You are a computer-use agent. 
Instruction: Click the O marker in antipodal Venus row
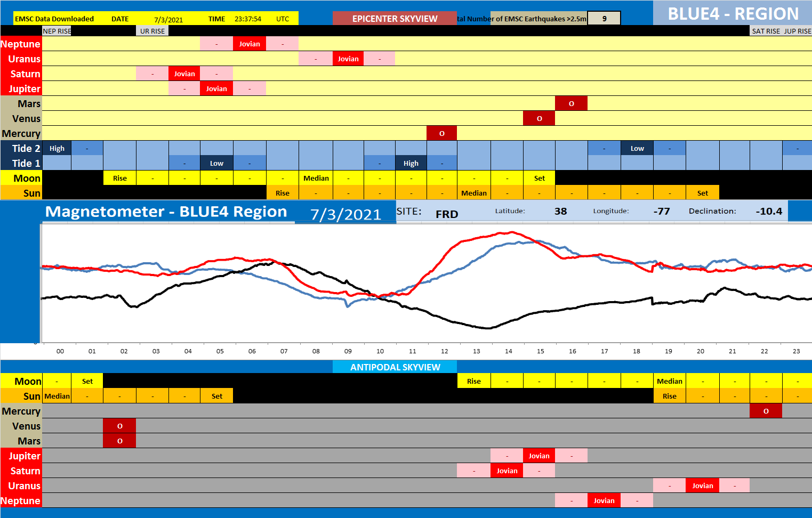coord(119,426)
